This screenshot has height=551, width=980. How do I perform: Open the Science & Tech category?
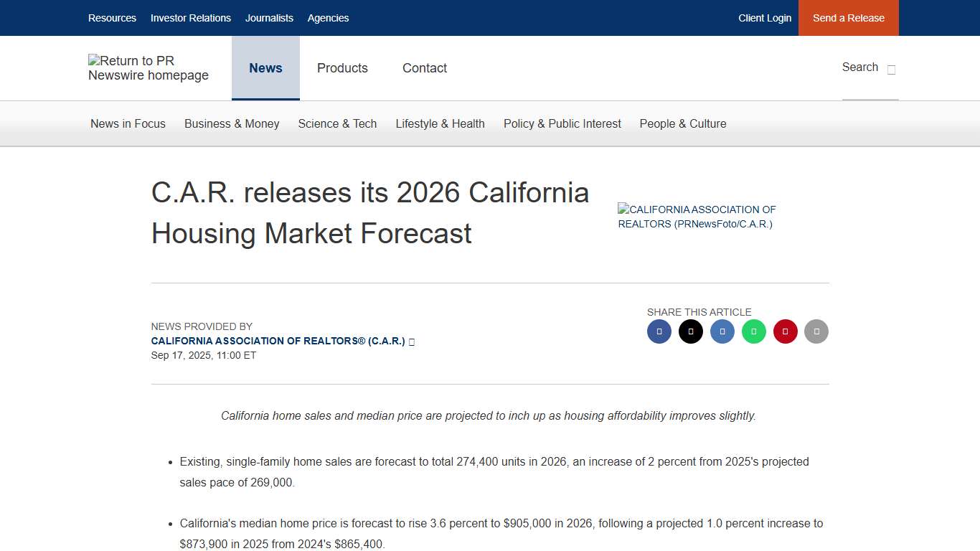[337, 123]
